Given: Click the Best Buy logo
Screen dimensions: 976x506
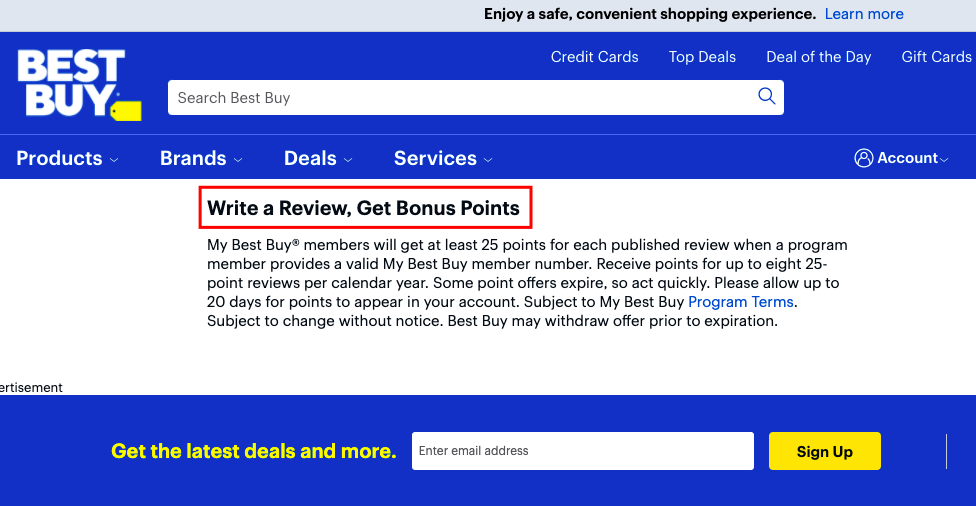Looking at the screenshot, I should pos(79,84).
